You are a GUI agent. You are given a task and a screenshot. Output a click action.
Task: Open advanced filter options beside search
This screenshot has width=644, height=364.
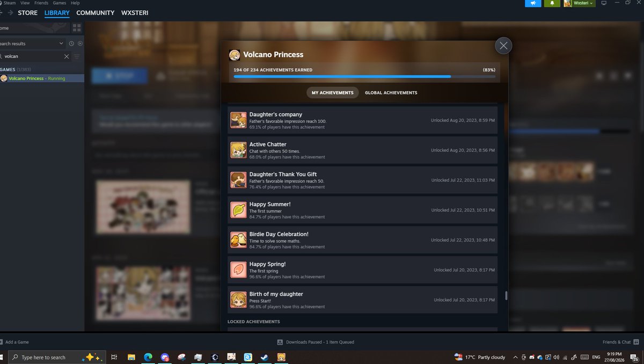click(77, 56)
